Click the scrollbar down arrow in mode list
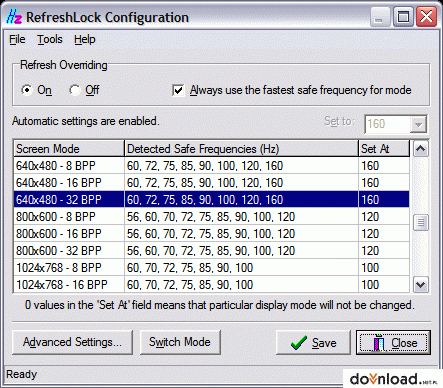The image size is (443, 388). click(420, 285)
